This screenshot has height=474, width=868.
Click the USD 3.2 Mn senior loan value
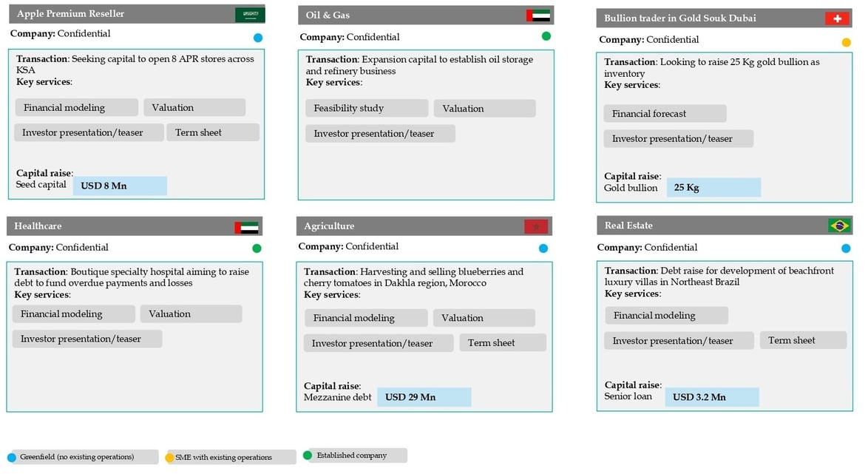click(x=712, y=397)
